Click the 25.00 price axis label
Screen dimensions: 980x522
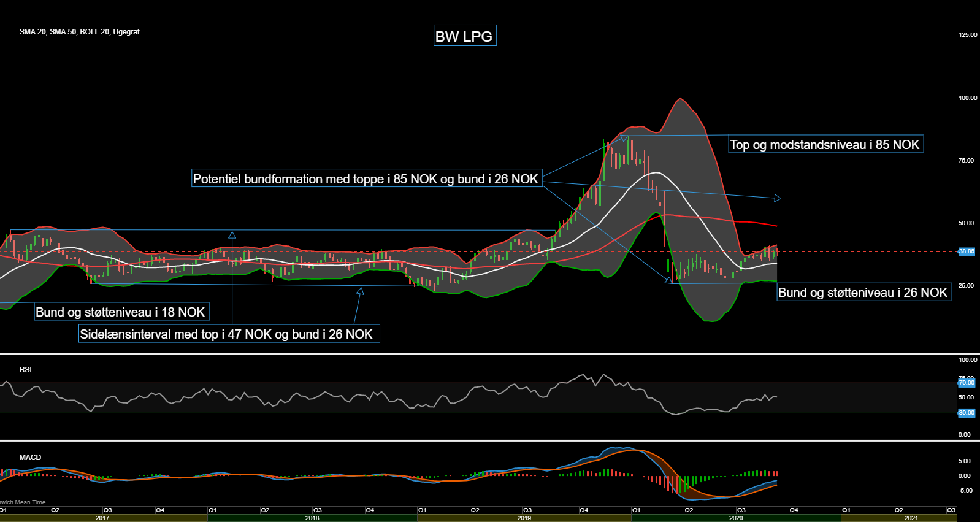966,286
